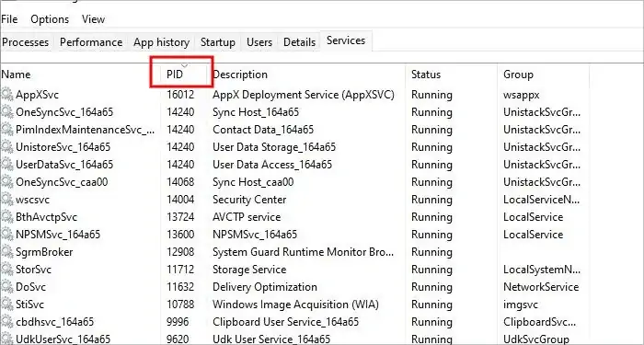Image resolution: width=644 pixels, height=345 pixels.
Task: Click the gear icon next to StorSvc
Action: (7, 270)
